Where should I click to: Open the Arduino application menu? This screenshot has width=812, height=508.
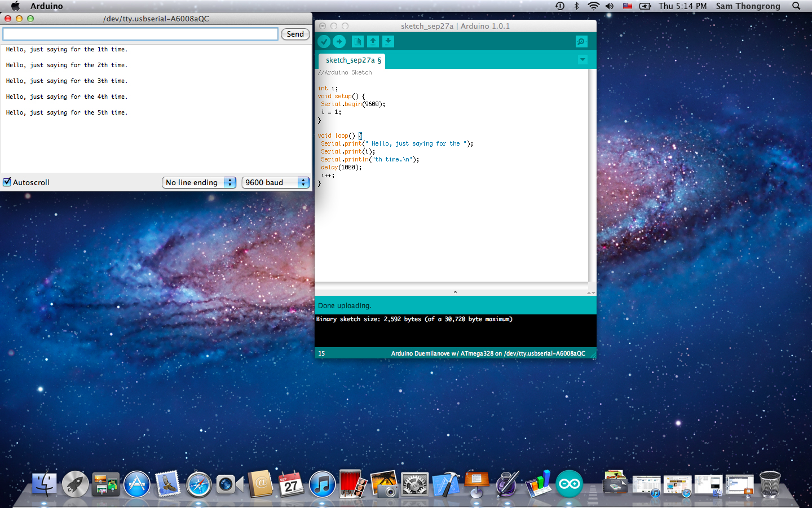46,6
